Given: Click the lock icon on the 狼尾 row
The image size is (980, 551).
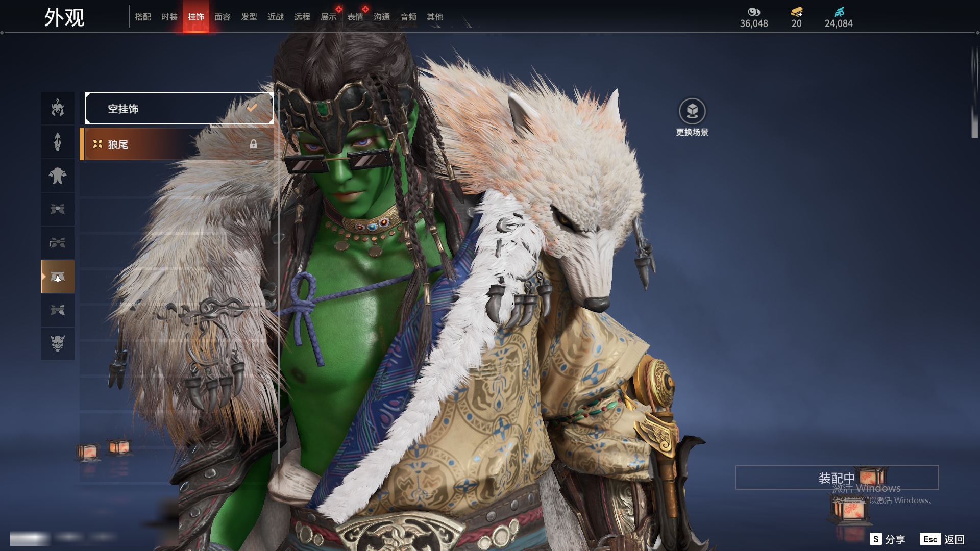Looking at the screenshot, I should click(x=254, y=144).
